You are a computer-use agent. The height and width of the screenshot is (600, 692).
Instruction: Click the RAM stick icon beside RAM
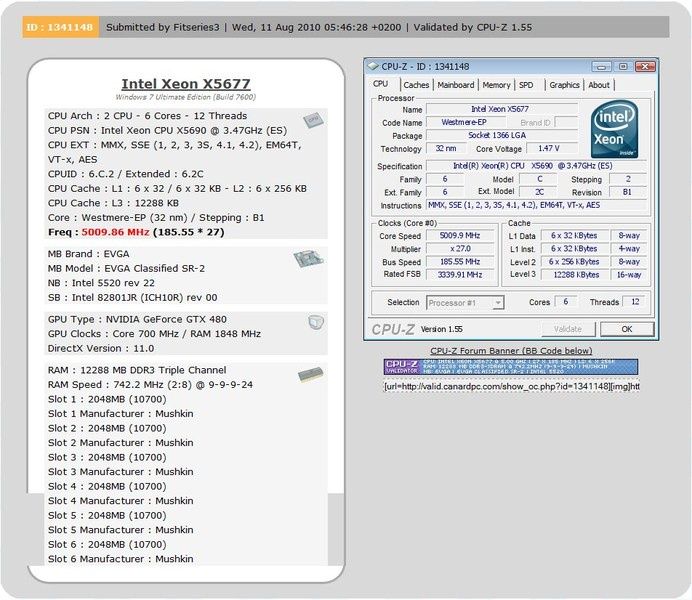click(x=311, y=375)
